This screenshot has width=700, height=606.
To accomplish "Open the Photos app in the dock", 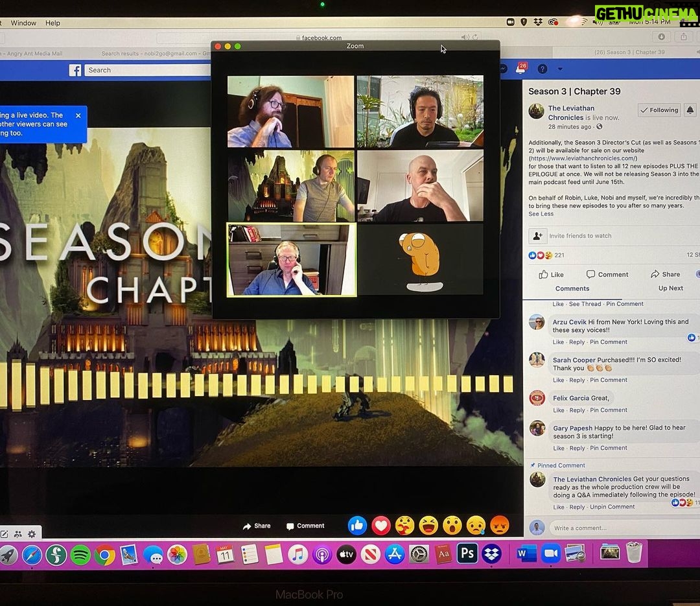I will coord(177,555).
